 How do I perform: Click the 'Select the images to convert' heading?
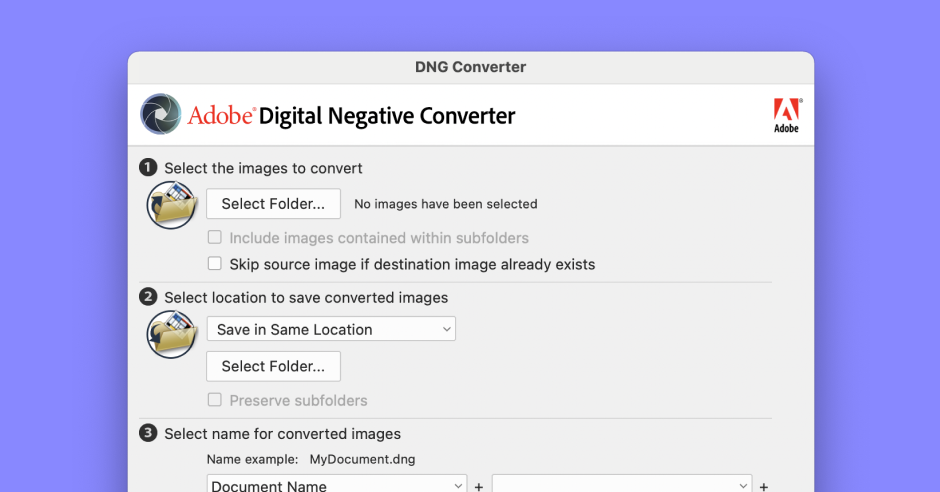pos(263,168)
